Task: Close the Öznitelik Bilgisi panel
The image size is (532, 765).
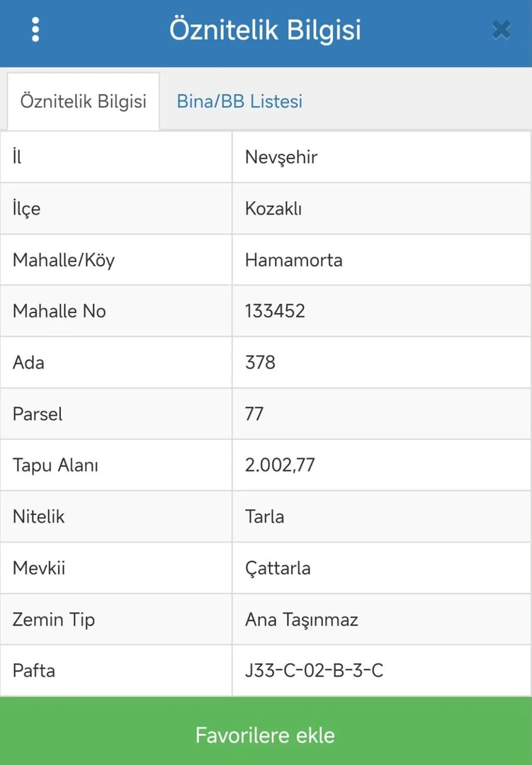Action: point(501,30)
